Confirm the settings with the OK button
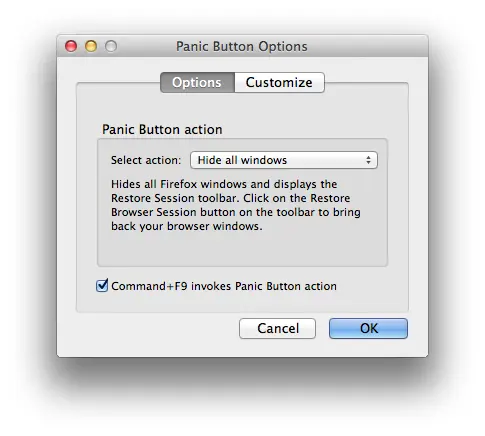485x436 pixels. coord(368,328)
